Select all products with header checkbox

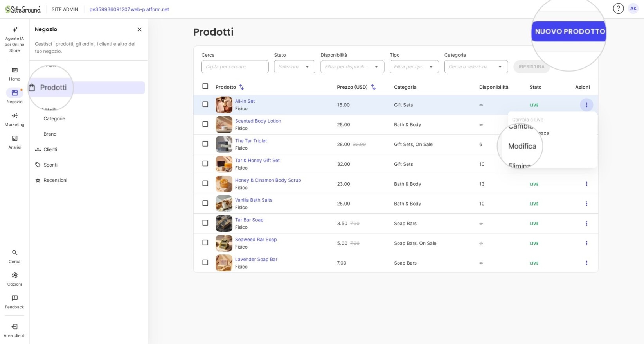pos(205,86)
